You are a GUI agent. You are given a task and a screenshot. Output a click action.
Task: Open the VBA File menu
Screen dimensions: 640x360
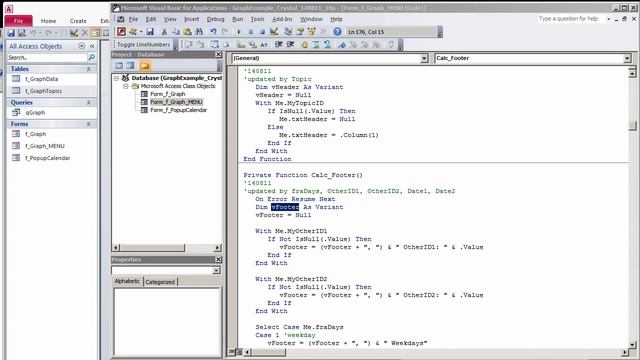(133, 19)
